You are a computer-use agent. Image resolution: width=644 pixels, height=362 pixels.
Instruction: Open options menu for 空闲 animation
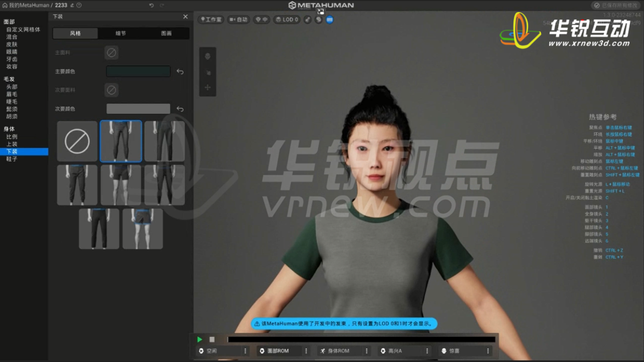coord(245,351)
